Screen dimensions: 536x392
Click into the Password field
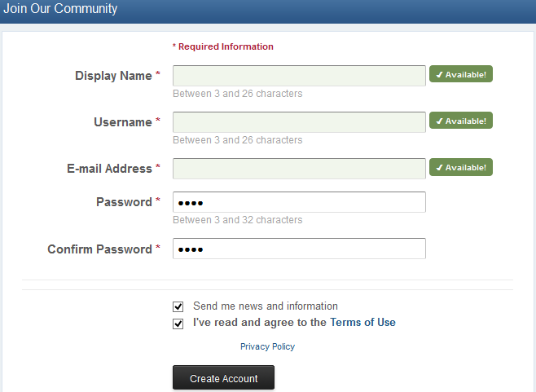click(x=299, y=202)
